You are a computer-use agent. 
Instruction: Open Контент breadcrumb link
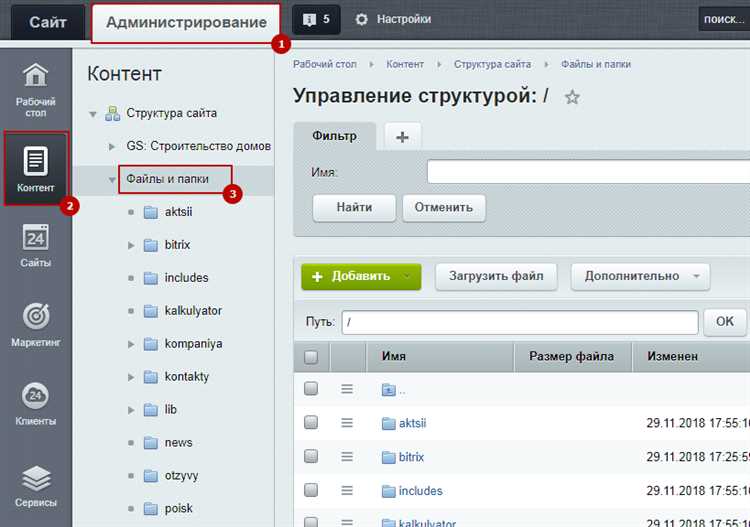pyautogui.click(x=405, y=64)
